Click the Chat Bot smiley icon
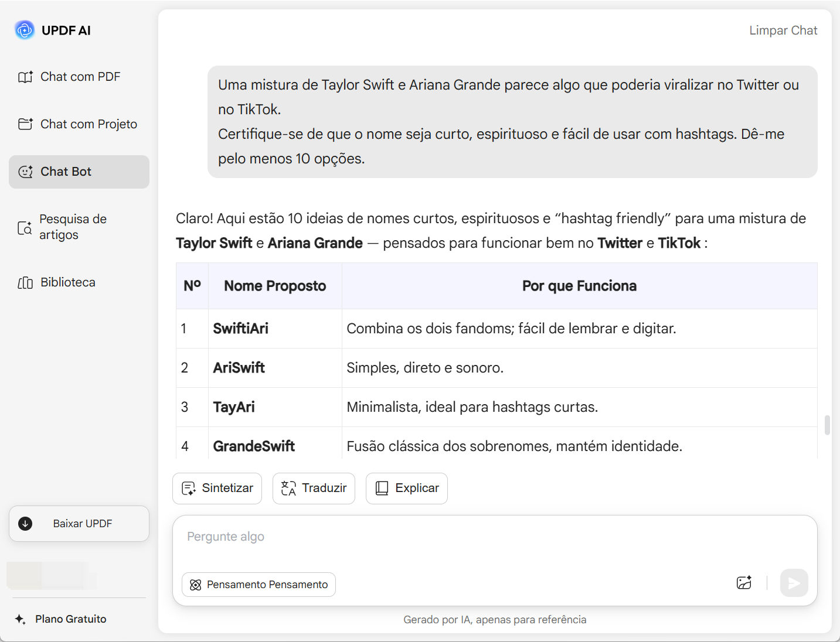840x642 pixels. click(25, 172)
